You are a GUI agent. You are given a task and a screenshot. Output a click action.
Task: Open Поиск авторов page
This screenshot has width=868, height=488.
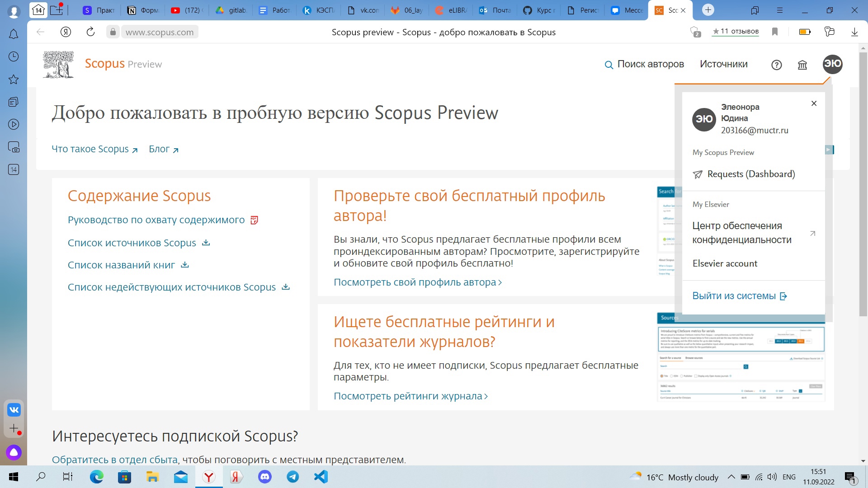point(650,64)
